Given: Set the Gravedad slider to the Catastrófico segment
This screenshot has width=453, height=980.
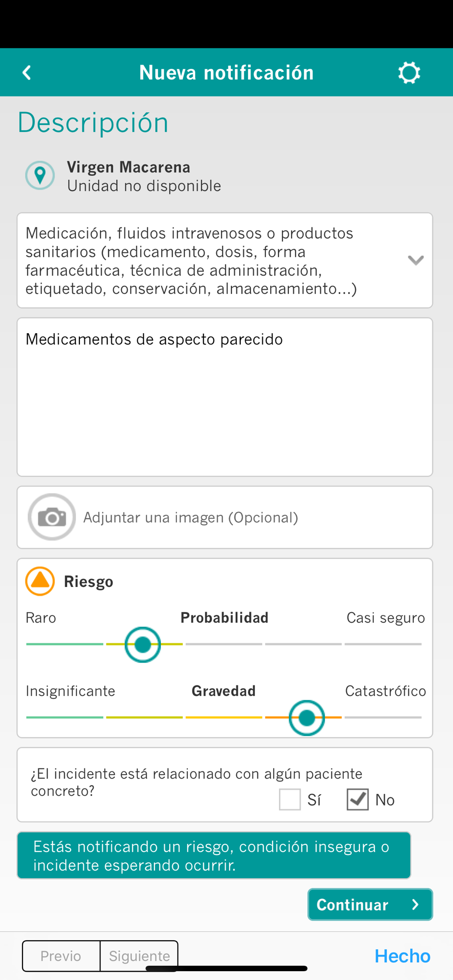Looking at the screenshot, I should tap(383, 717).
